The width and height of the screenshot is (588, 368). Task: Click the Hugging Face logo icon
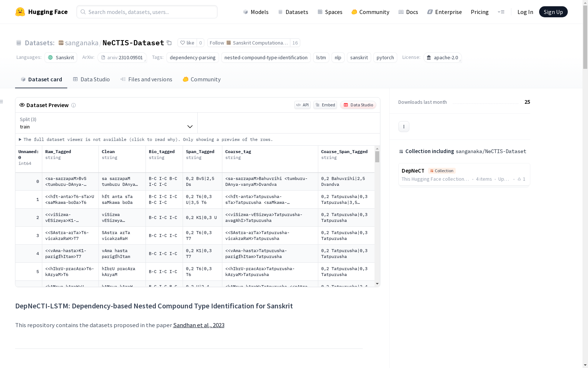[x=20, y=12]
